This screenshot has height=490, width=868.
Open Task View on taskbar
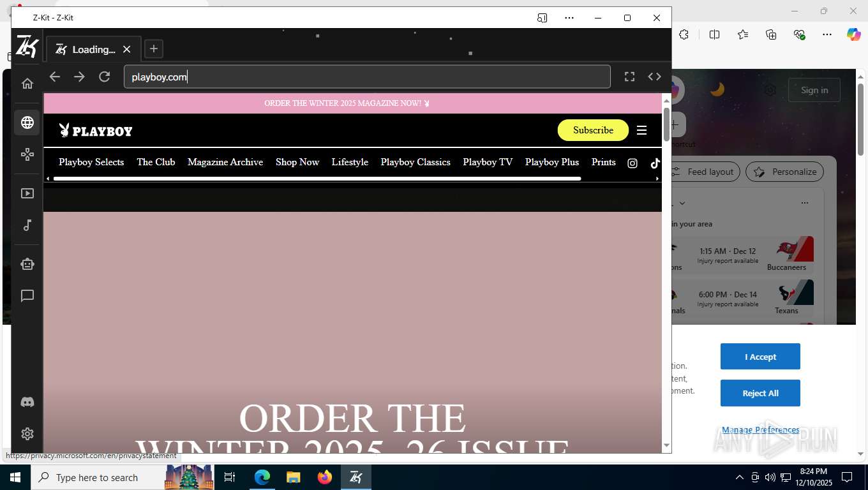pos(230,477)
